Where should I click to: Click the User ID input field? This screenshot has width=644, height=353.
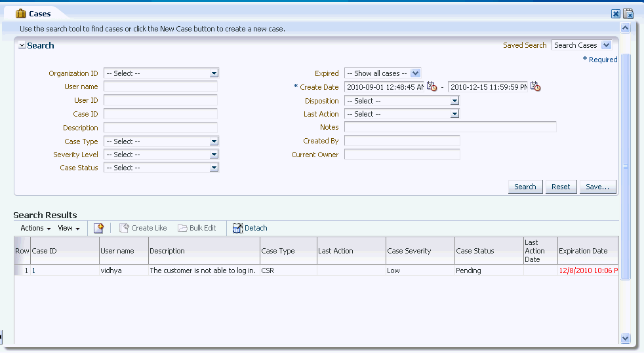click(161, 100)
